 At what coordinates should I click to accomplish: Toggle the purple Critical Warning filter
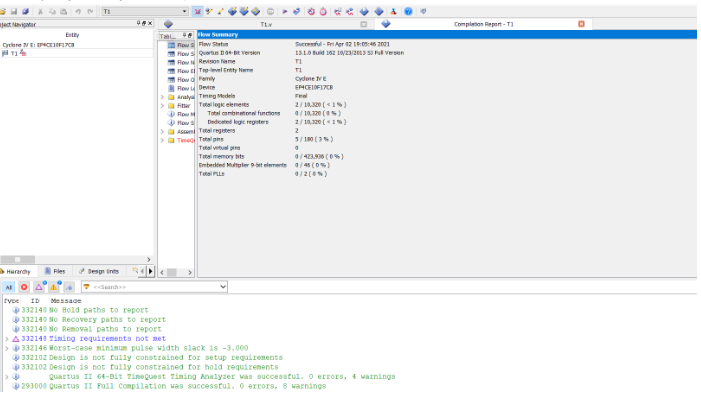[39, 287]
